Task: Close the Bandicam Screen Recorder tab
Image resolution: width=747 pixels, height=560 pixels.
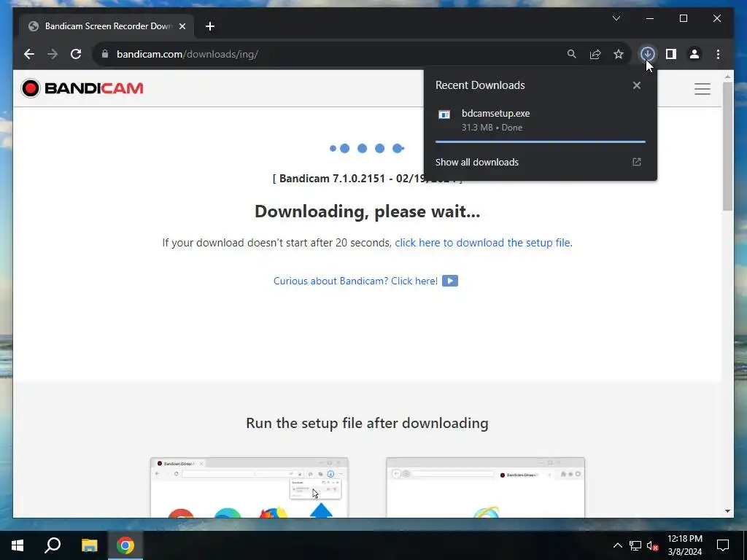Action: pos(182,26)
